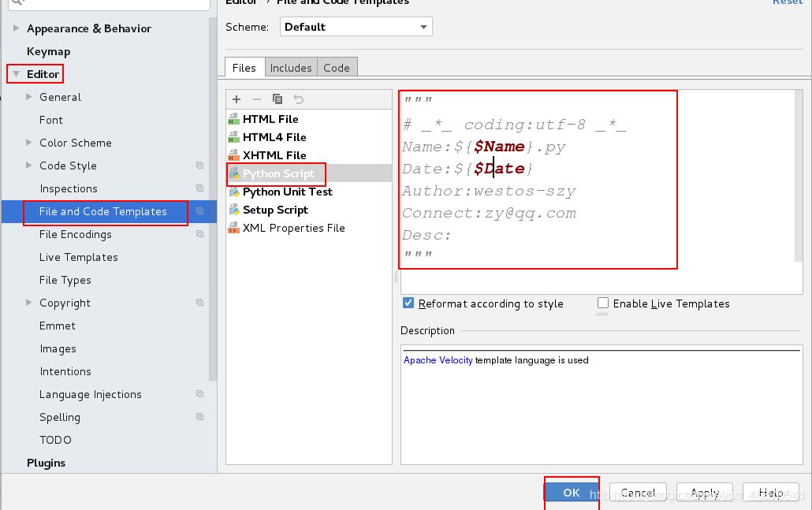Screen dimensions: 812x510
Task: Click the project-level icon beside File and Code Templates
Action: pos(200,210)
